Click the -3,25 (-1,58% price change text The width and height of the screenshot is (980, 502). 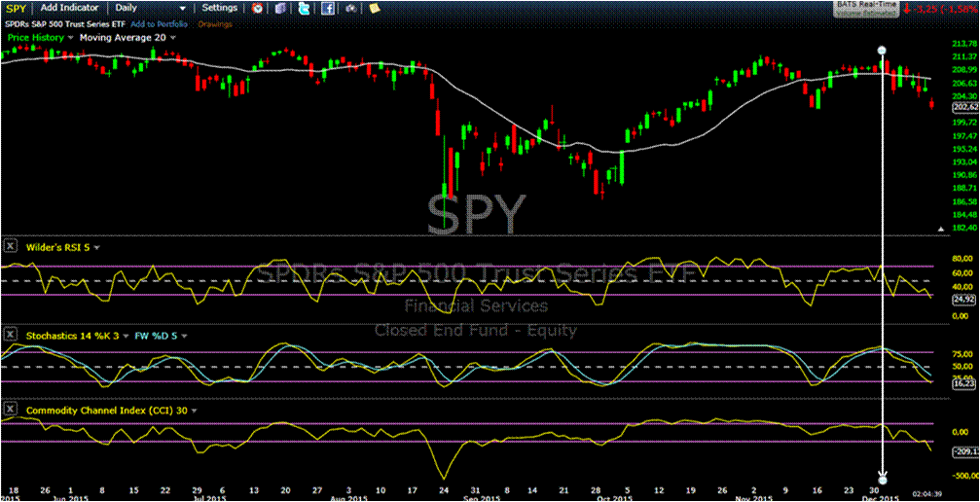coord(945,8)
